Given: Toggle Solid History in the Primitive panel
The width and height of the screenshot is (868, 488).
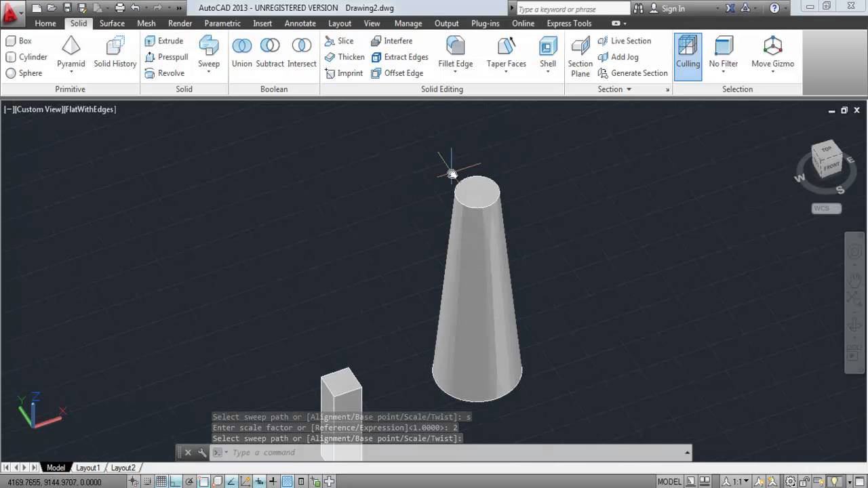Looking at the screenshot, I should tap(115, 53).
